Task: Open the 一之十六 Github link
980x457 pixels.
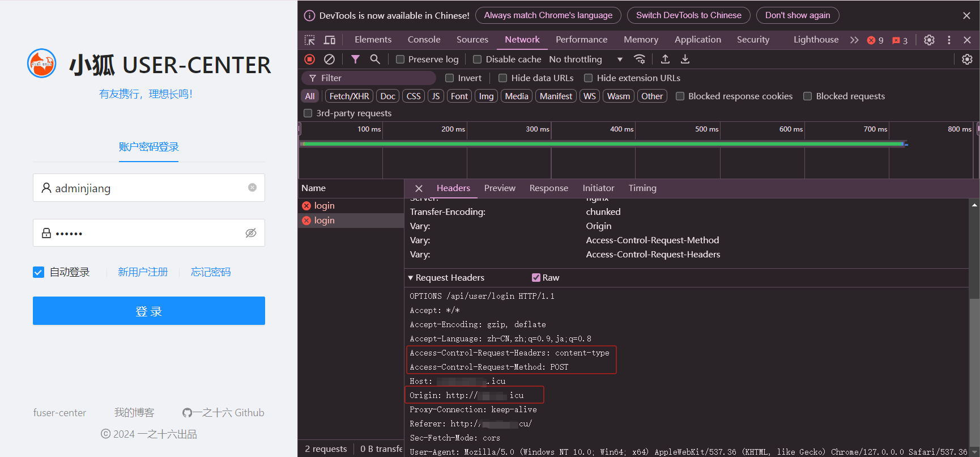Action: coord(223,413)
